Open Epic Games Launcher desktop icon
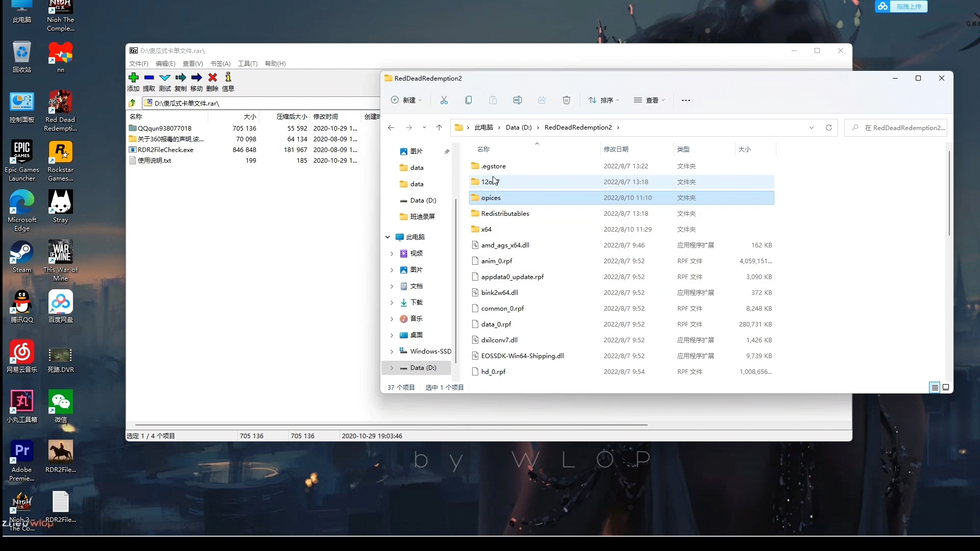 coord(22,161)
